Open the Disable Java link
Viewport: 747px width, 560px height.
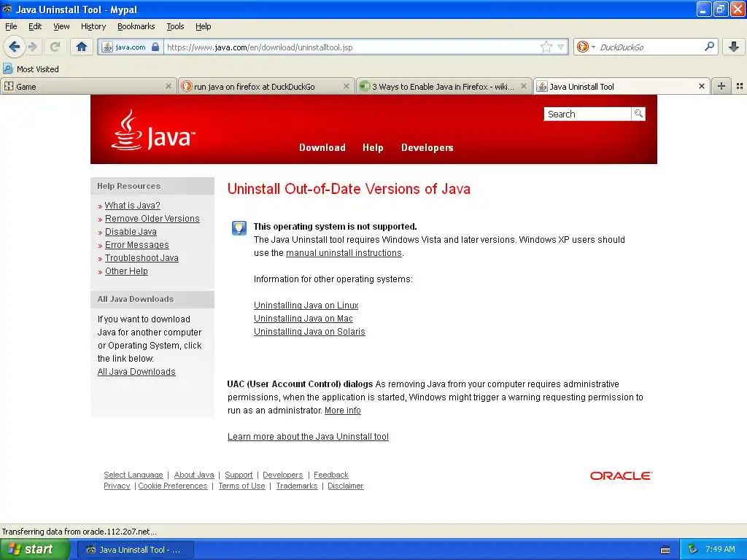131,232
